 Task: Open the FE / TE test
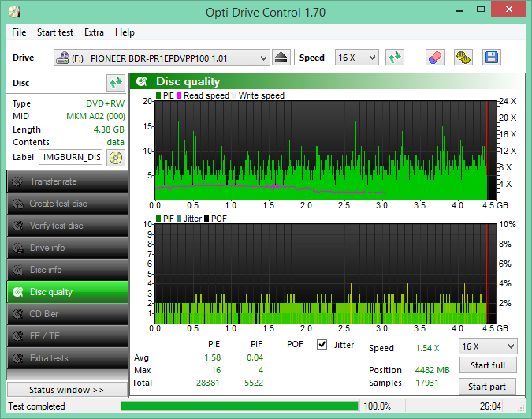(x=68, y=336)
